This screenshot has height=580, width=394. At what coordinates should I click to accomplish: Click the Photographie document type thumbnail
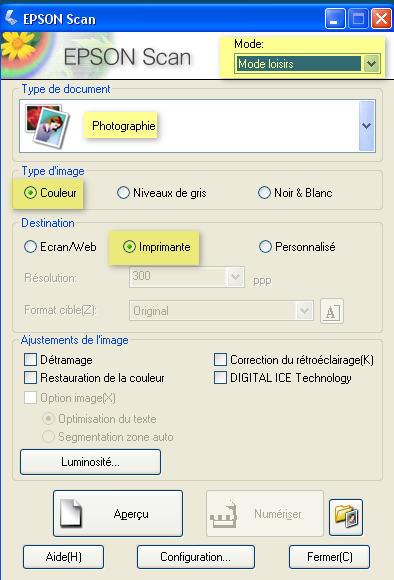click(47, 126)
